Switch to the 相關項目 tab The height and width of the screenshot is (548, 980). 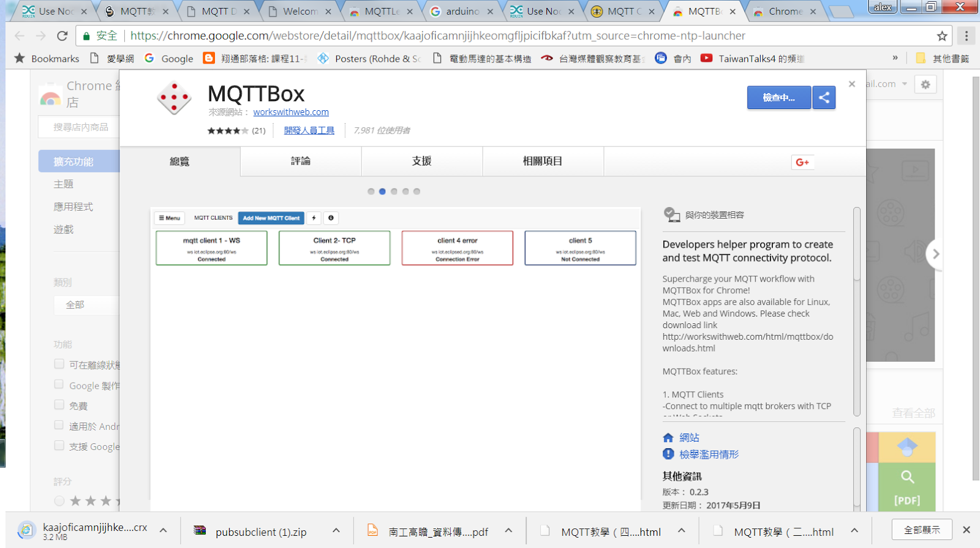click(x=543, y=162)
